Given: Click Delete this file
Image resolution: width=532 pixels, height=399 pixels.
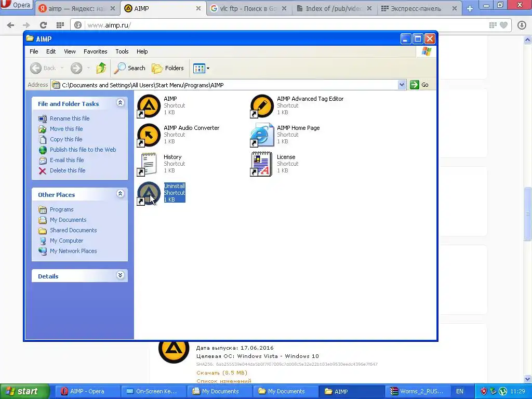Looking at the screenshot, I should (68, 170).
